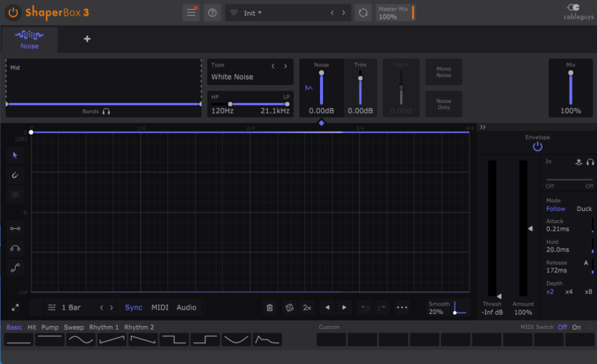Click the help question mark icon
This screenshot has height=364, width=597.
[212, 13]
